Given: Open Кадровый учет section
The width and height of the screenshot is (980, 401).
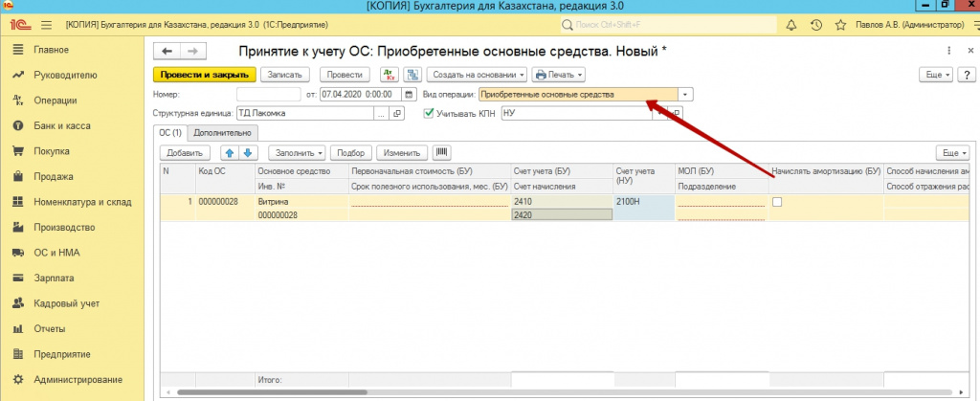Looking at the screenshot, I should (66, 303).
